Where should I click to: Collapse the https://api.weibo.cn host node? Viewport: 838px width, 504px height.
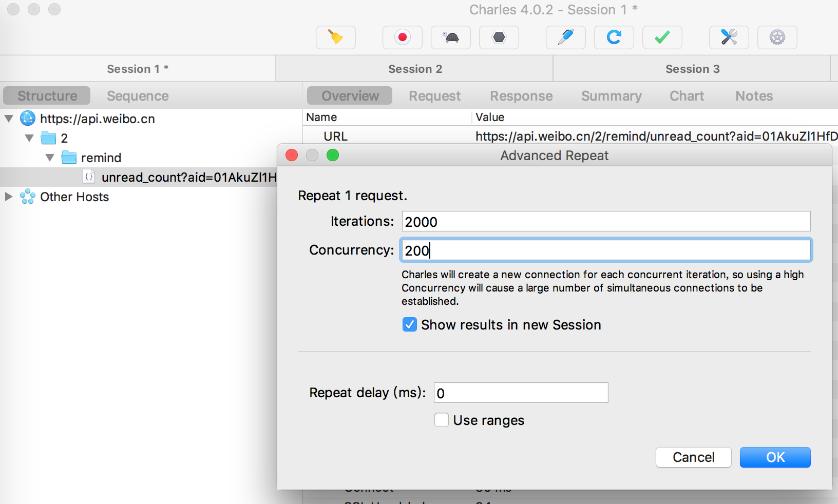pos(9,119)
